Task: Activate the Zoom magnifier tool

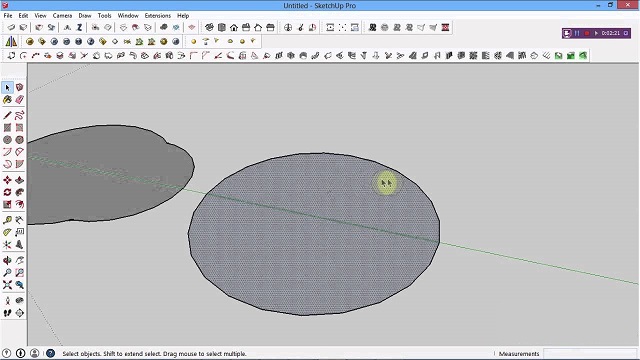Action: (x=7, y=273)
